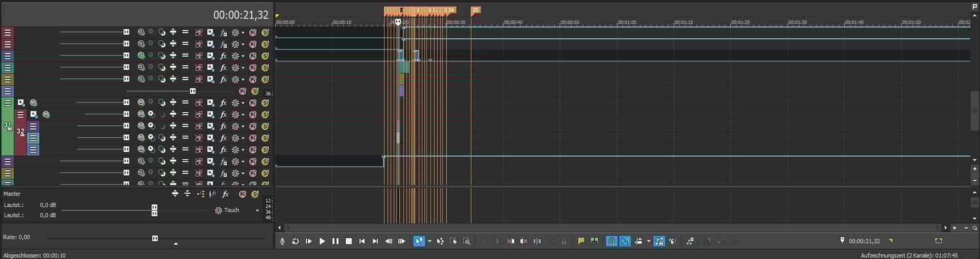This screenshot has height=259, width=980.
Task: Click the Master volume fader handle
Action: tap(154, 210)
